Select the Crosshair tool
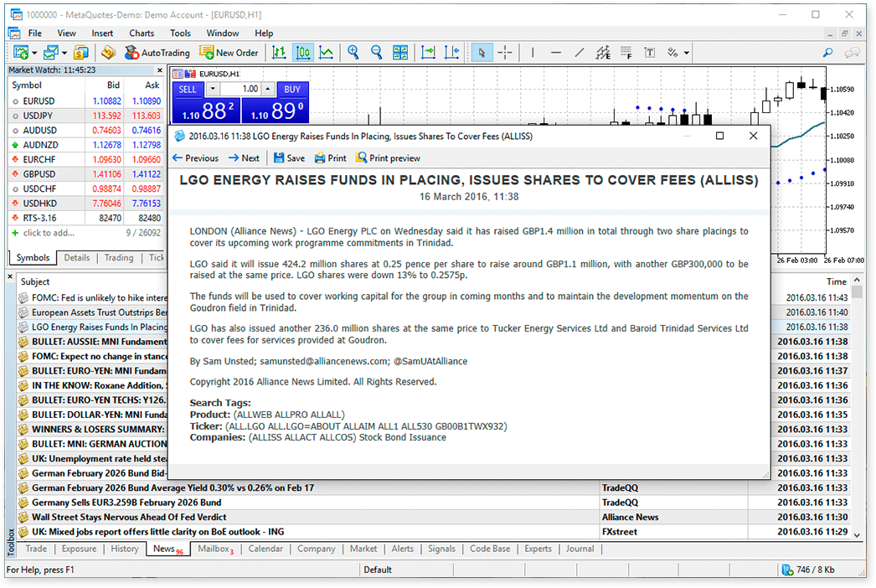 [505, 53]
